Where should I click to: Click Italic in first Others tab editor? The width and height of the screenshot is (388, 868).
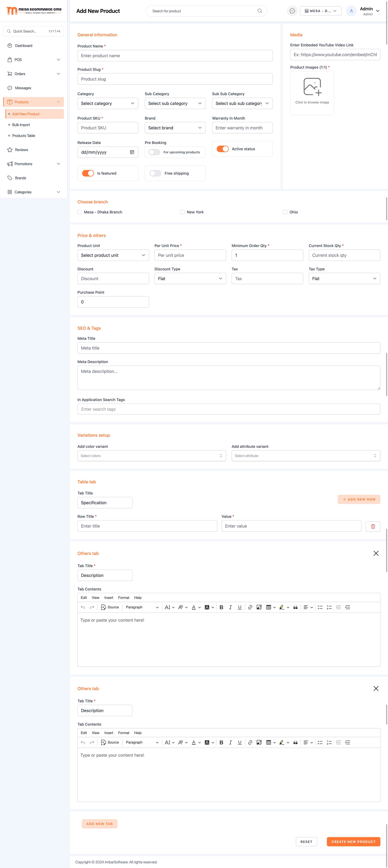pos(230,607)
